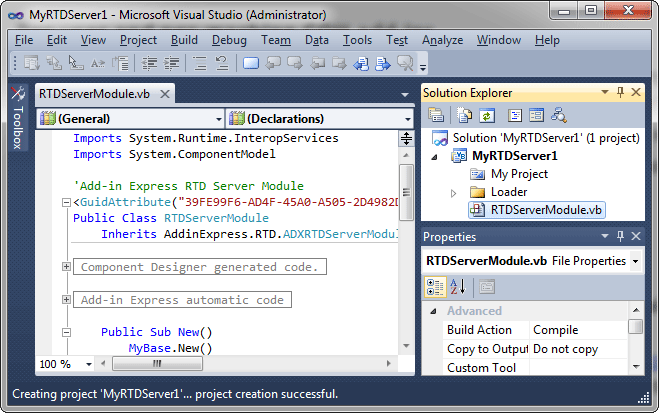
Task: Click Display Parameter Info toolbar icon
Action: [x=54, y=63]
